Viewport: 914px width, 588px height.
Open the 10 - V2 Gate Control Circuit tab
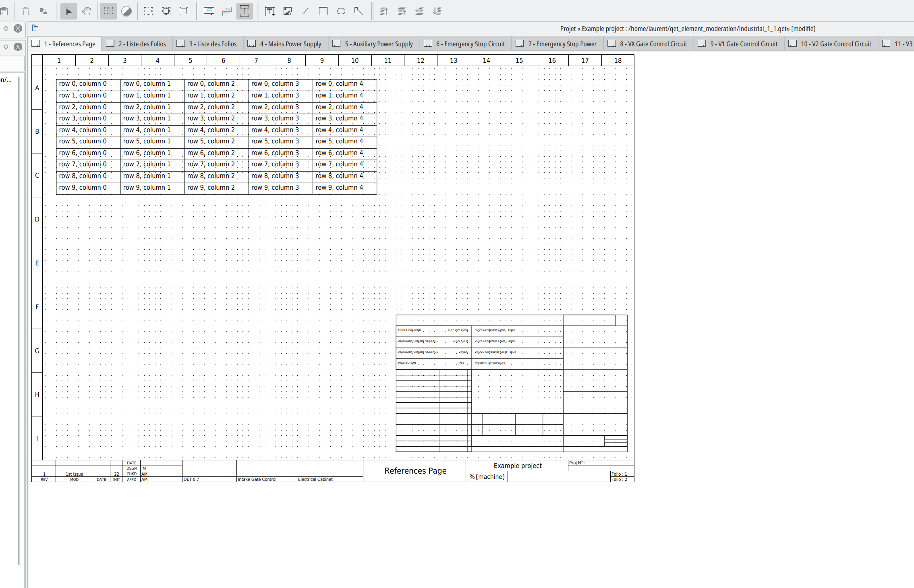click(831, 44)
